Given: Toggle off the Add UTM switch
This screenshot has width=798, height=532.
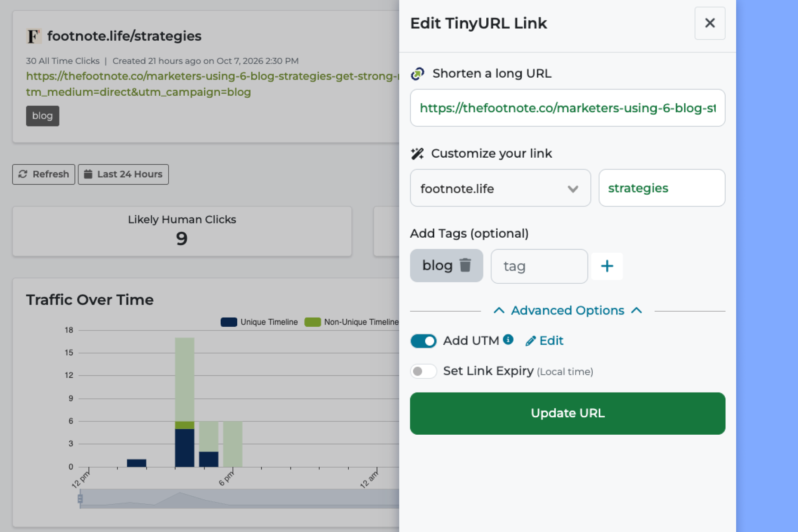Looking at the screenshot, I should pyautogui.click(x=423, y=341).
